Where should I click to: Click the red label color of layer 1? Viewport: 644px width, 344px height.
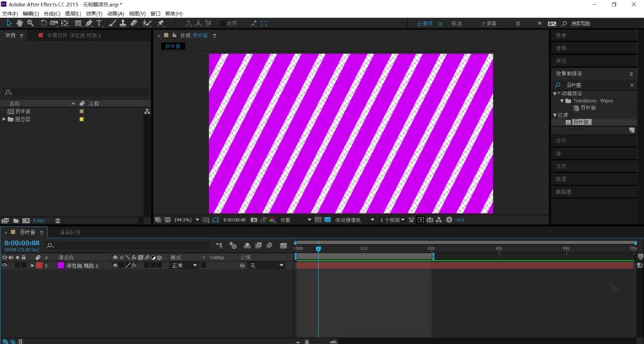(39, 265)
